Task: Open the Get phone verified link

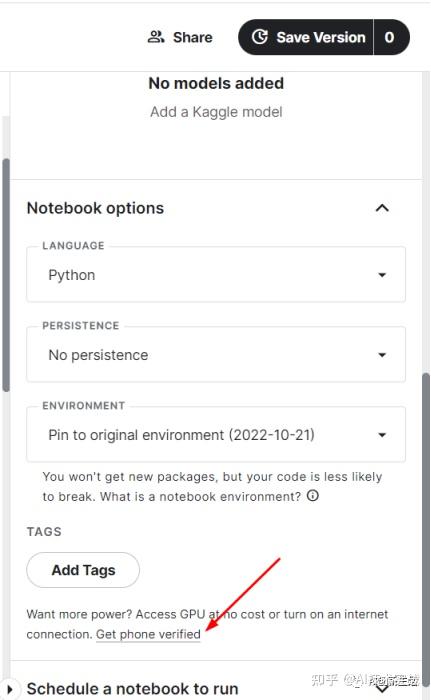Action: (x=148, y=634)
